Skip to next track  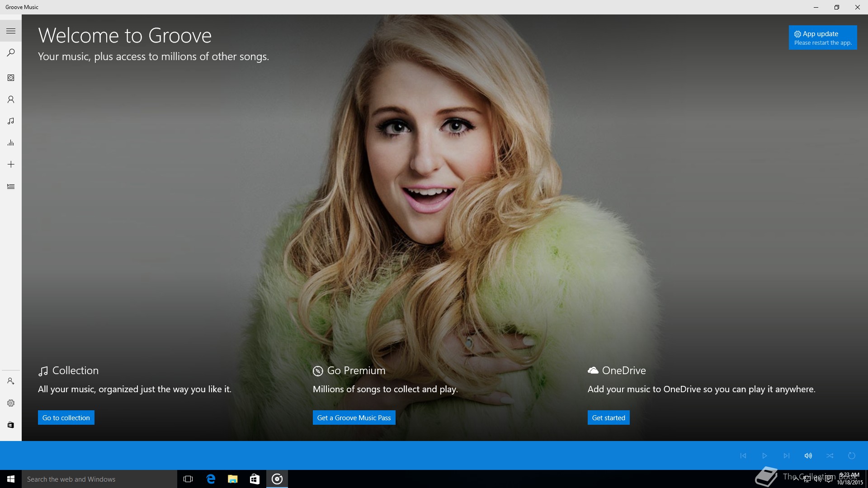point(787,455)
